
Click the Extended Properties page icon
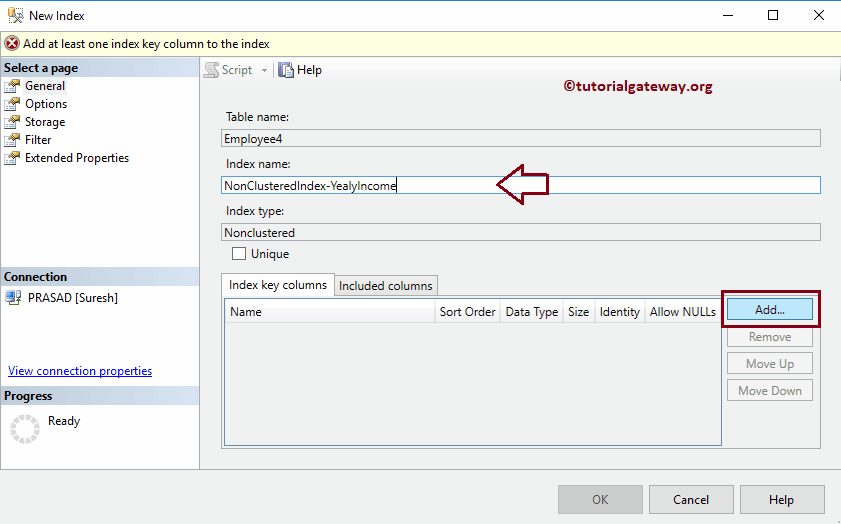[12, 158]
